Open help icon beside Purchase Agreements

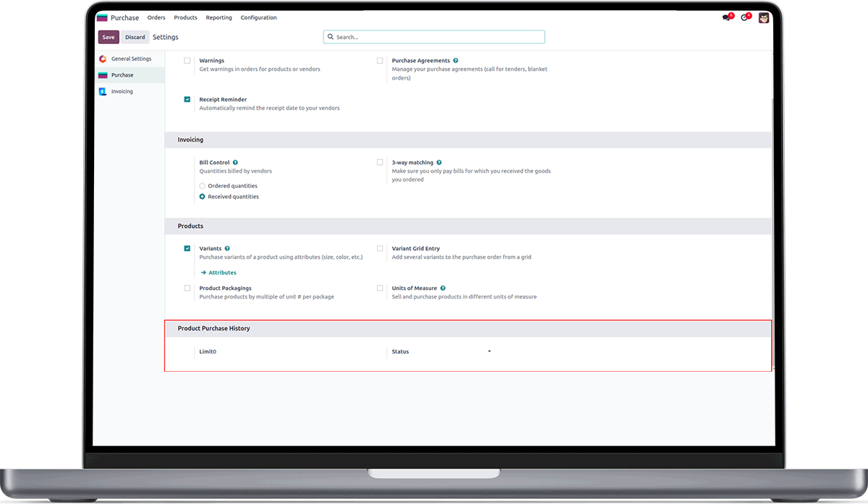click(456, 61)
